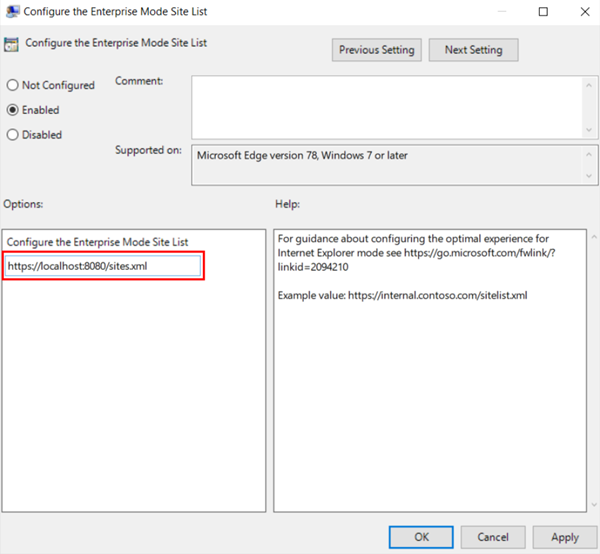
Task: Click the Help pane scroll up arrow
Action: point(594,237)
